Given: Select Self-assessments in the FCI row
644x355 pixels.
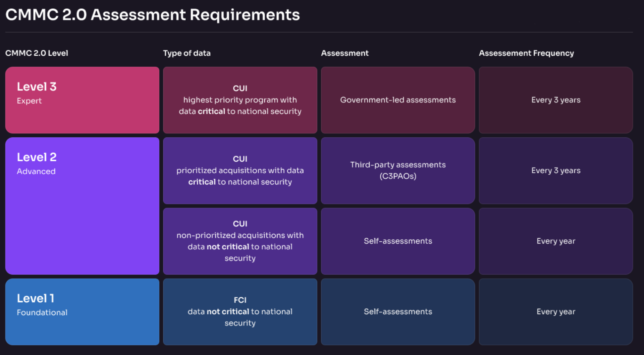Looking at the screenshot, I should (398, 312).
